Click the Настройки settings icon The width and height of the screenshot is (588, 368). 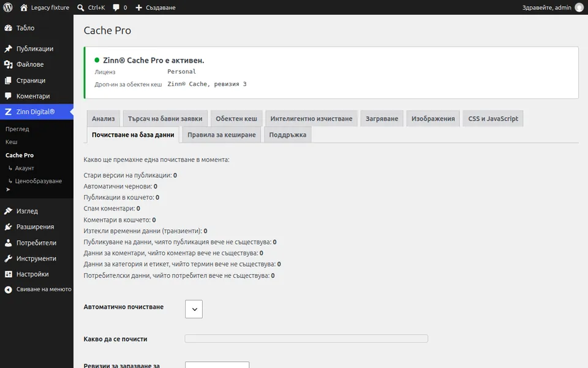tap(8, 275)
